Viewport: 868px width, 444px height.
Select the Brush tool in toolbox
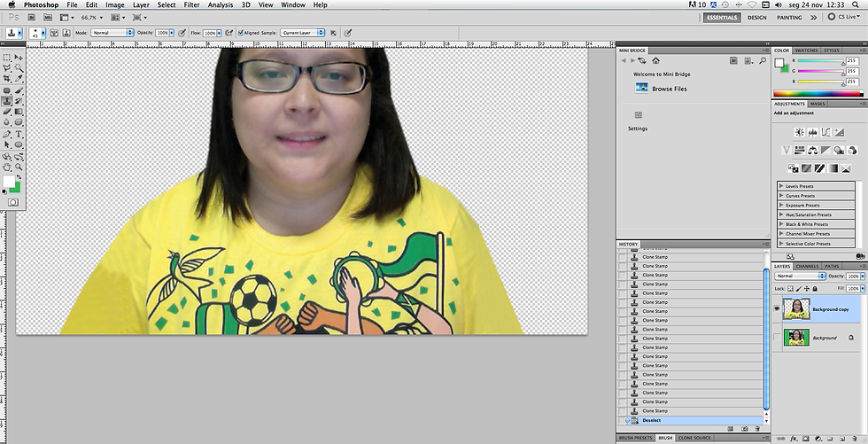19,90
